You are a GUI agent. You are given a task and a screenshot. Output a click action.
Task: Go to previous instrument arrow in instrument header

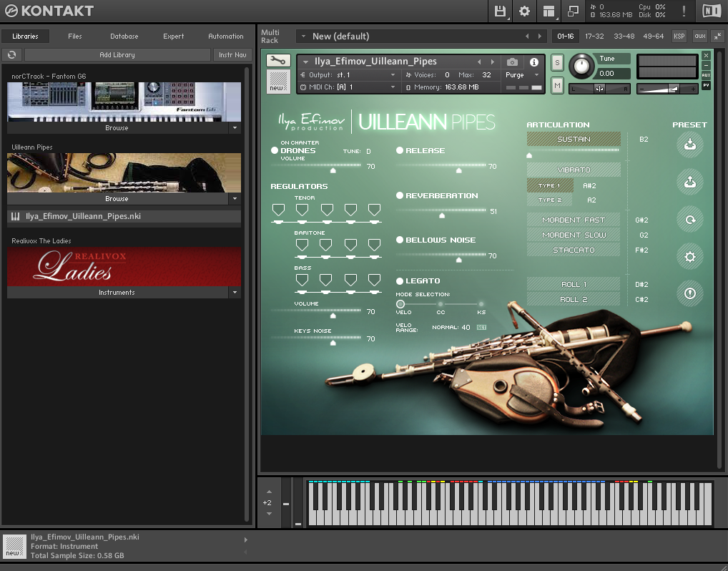[479, 62]
